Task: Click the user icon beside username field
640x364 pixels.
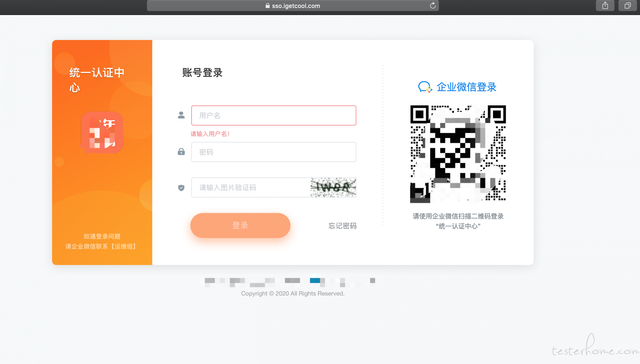Action: click(181, 115)
